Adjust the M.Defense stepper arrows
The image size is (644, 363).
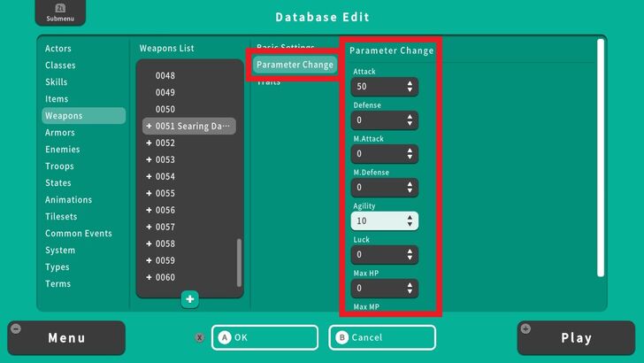pyautogui.click(x=410, y=188)
